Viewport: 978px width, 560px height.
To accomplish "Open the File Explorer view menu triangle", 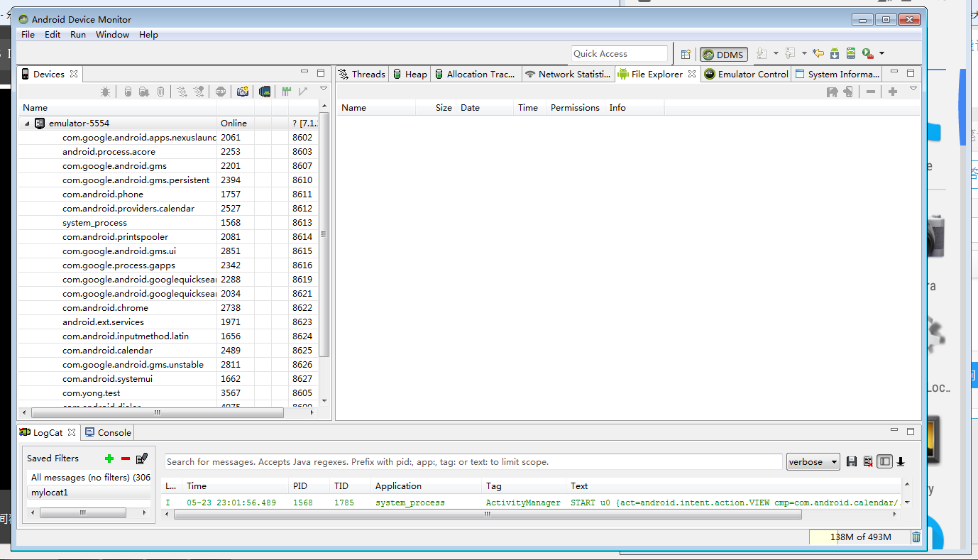I will click(x=913, y=89).
